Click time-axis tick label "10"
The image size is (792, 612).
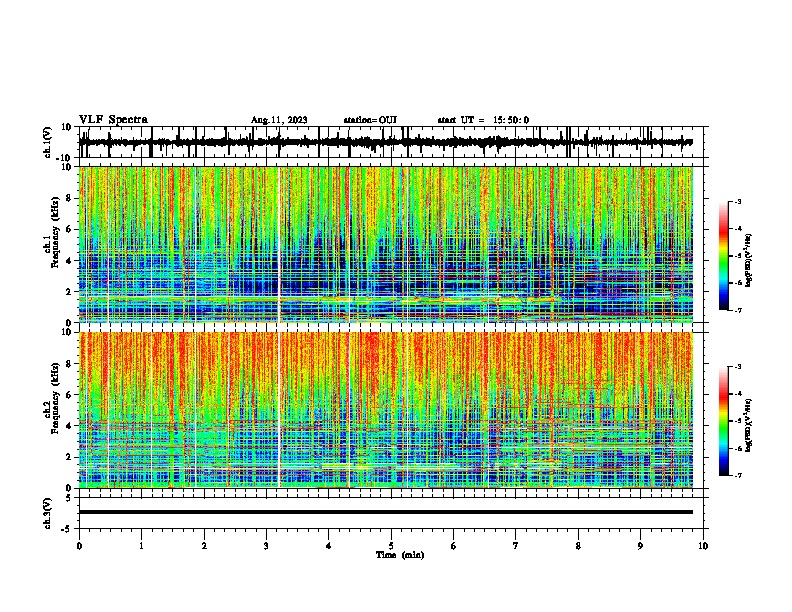(x=703, y=546)
